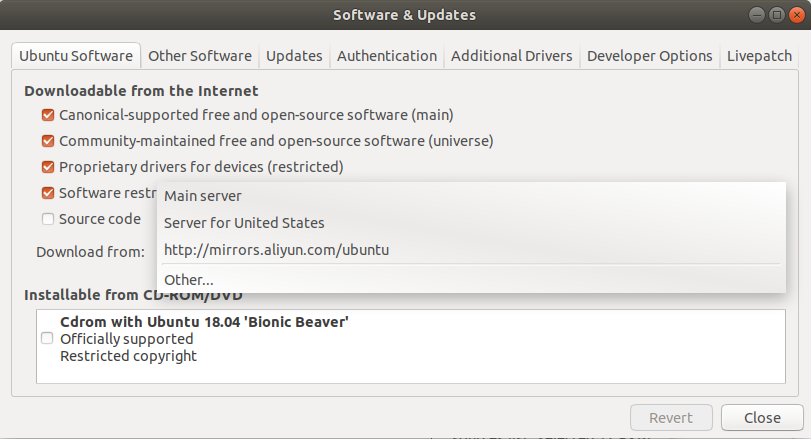The height and width of the screenshot is (439, 811).
Task: Choose Main server from the dropdown
Action: pos(471,196)
